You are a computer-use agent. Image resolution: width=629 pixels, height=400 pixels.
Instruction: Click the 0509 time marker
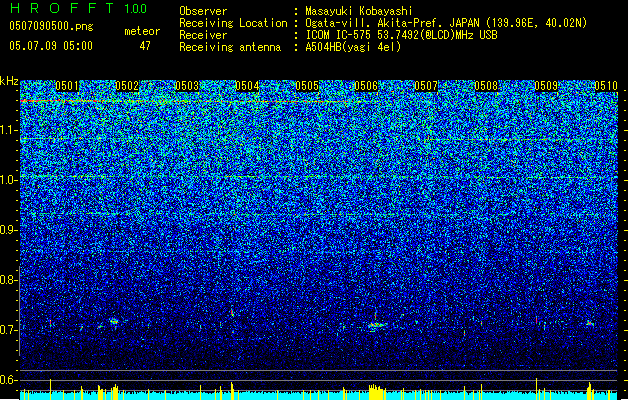click(x=546, y=86)
